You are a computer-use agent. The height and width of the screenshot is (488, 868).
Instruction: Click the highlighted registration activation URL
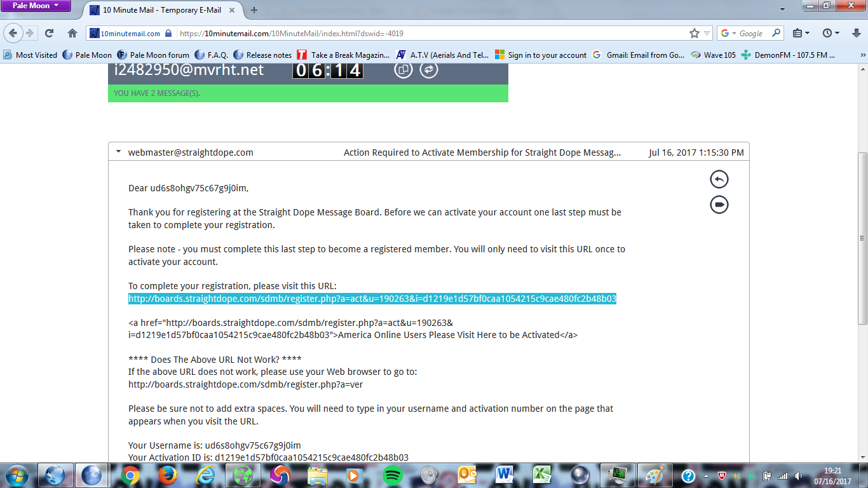pos(372,297)
